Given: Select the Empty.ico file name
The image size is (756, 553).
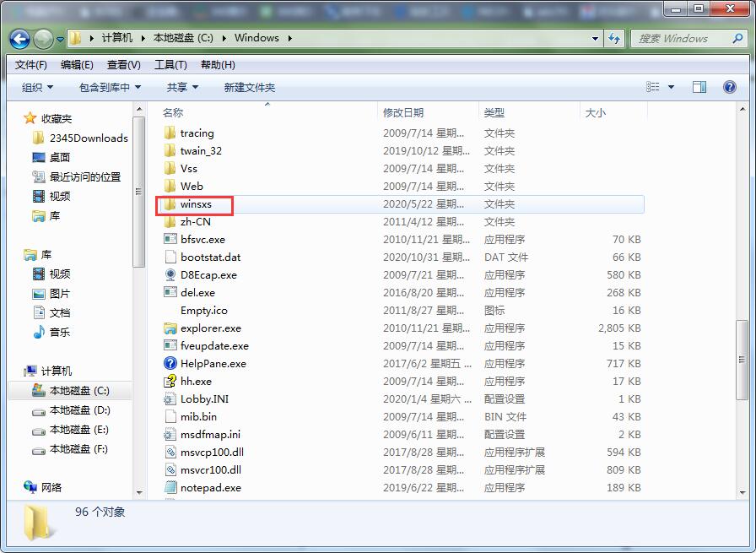Looking at the screenshot, I should (x=204, y=311).
